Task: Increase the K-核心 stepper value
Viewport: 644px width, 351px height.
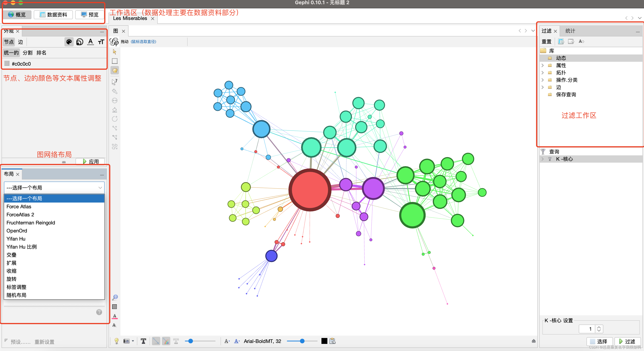Action: pyautogui.click(x=599, y=327)
